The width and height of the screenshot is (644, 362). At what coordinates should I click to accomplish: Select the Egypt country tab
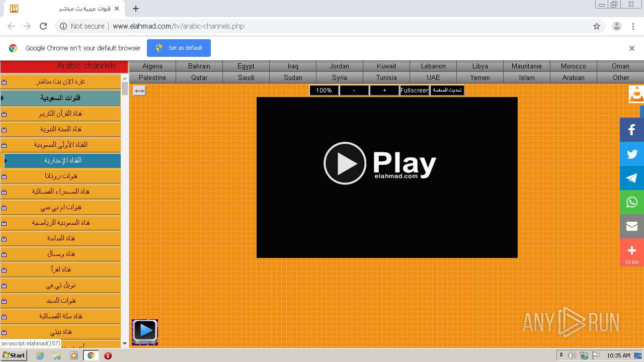pos(246,66)
